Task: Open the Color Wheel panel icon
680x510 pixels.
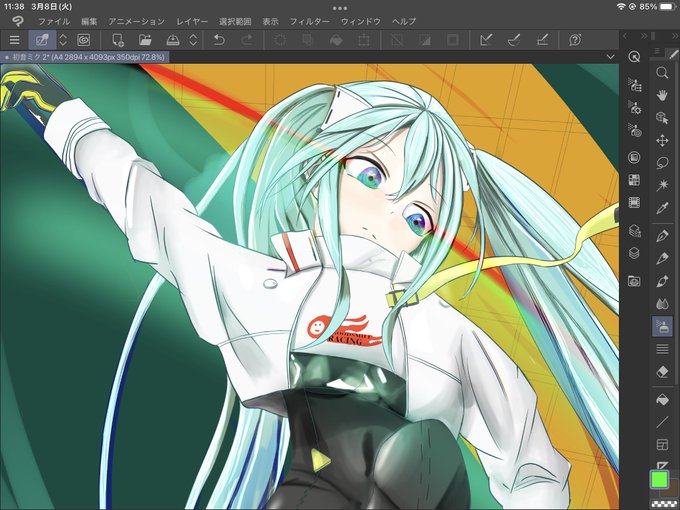Action: (634, 157)
